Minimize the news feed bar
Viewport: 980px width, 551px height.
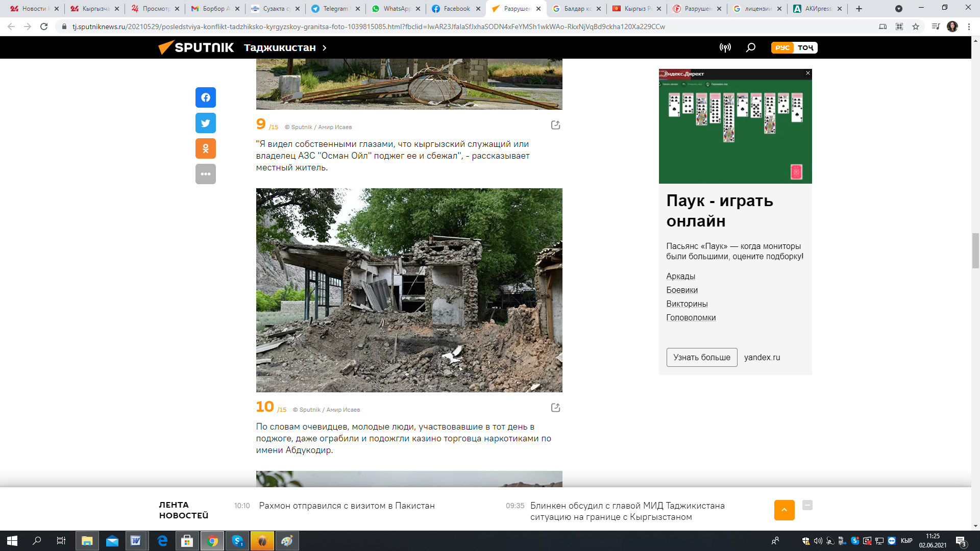point(807,505)
